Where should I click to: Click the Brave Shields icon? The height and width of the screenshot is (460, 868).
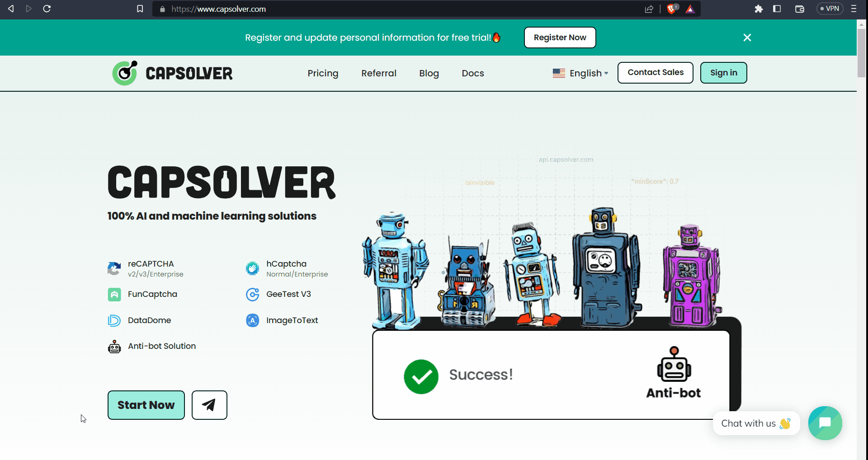pyautogui.click(x=672, y=9)
